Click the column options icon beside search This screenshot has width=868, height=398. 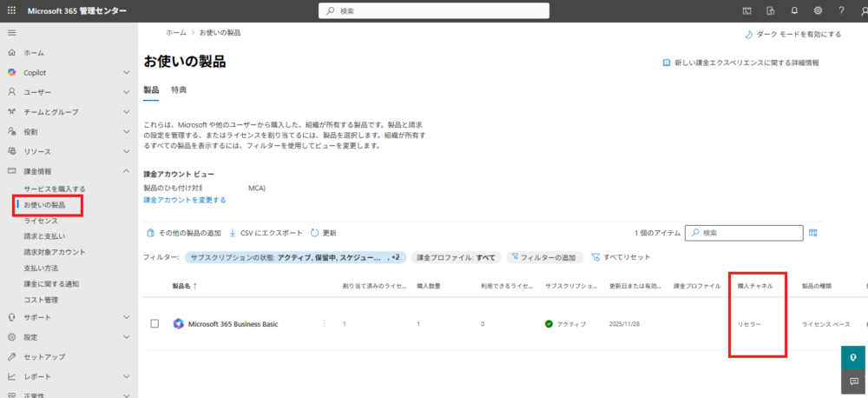pos(813,233)
